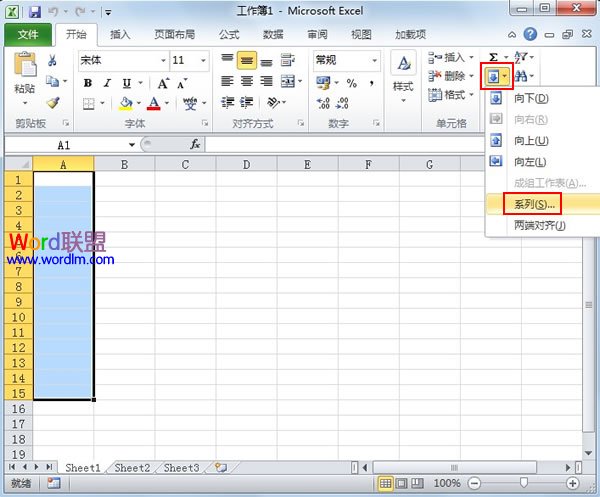Image resolution: width=600 pixels, height=497 pixels.
Task: Insert a new worksheet tab icon
Action: [x=220, y=467]
